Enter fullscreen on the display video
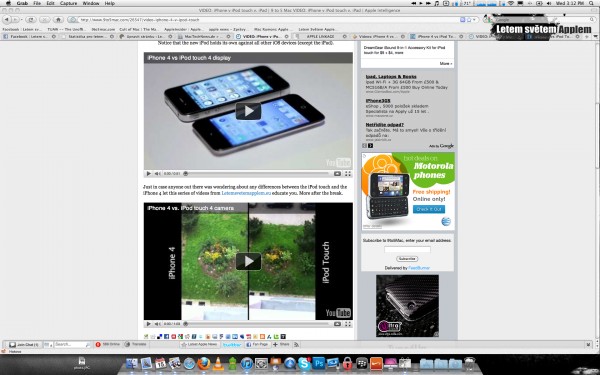The height and width of the screenshot is (375, 600). (348, 174)
